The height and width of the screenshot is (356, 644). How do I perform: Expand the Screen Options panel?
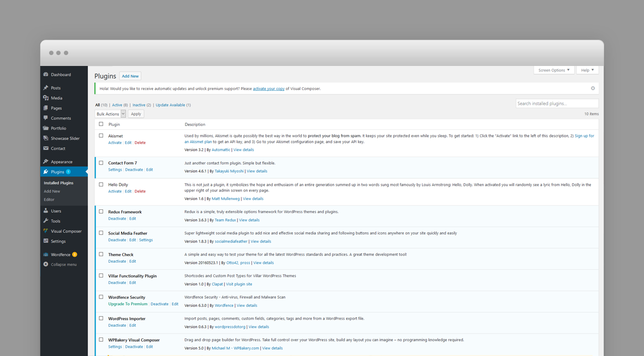(553, 70)
